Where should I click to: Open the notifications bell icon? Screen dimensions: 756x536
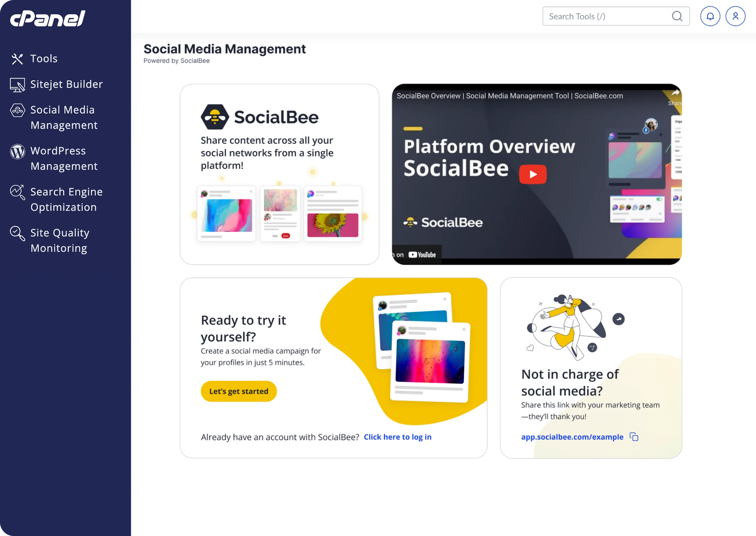(x=710, y=16)
